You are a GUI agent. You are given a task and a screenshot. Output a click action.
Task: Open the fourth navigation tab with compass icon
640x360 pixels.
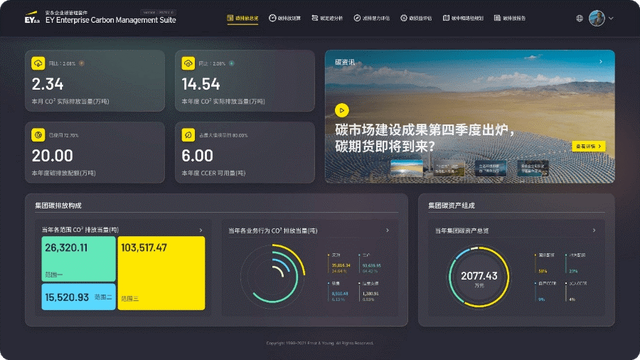[371, 18]
